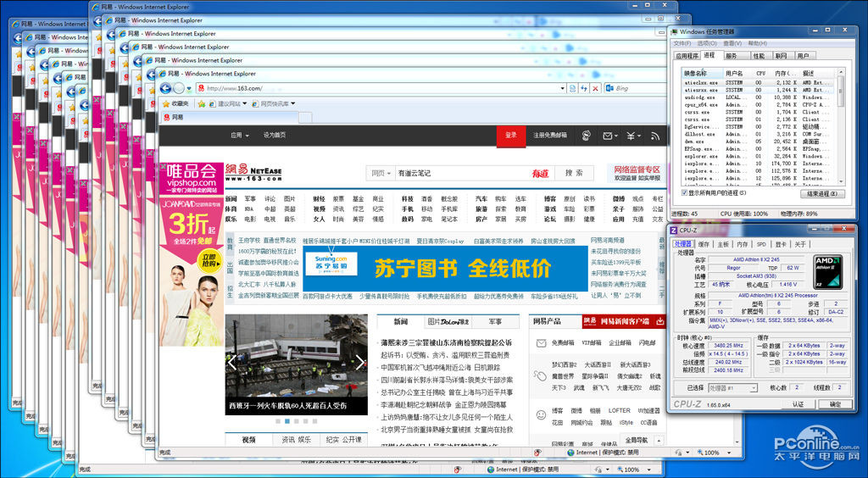Select the 军事 tab in news section
The width and height of the screenshot is (868, 478).
495,321
